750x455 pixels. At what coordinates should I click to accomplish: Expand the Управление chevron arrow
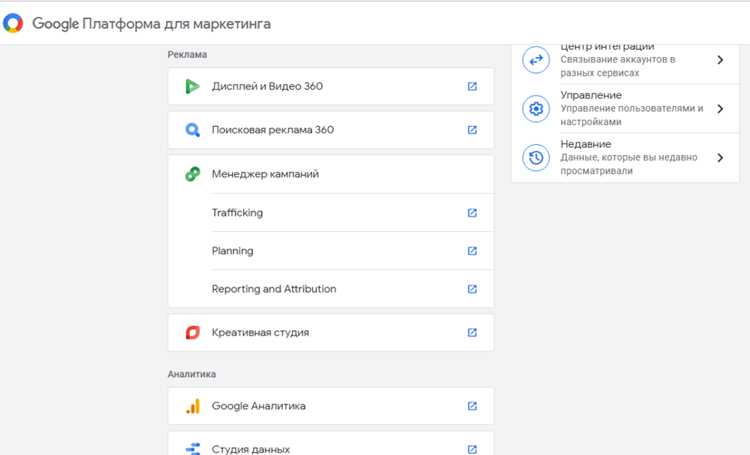[x=720, y=109]
